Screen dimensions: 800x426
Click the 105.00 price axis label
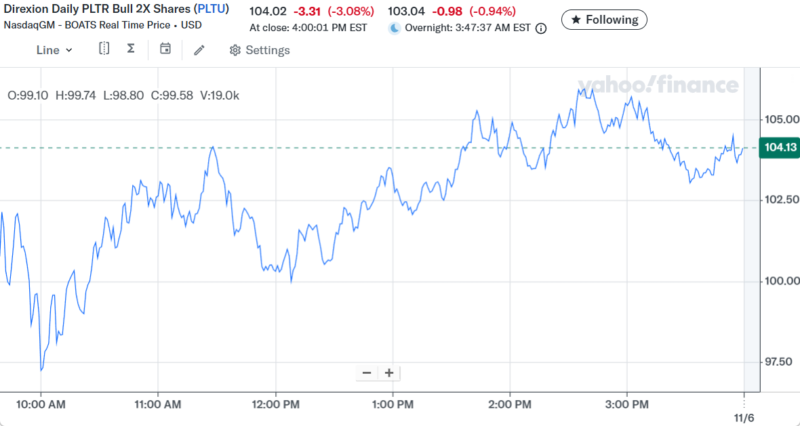point(780,119)
